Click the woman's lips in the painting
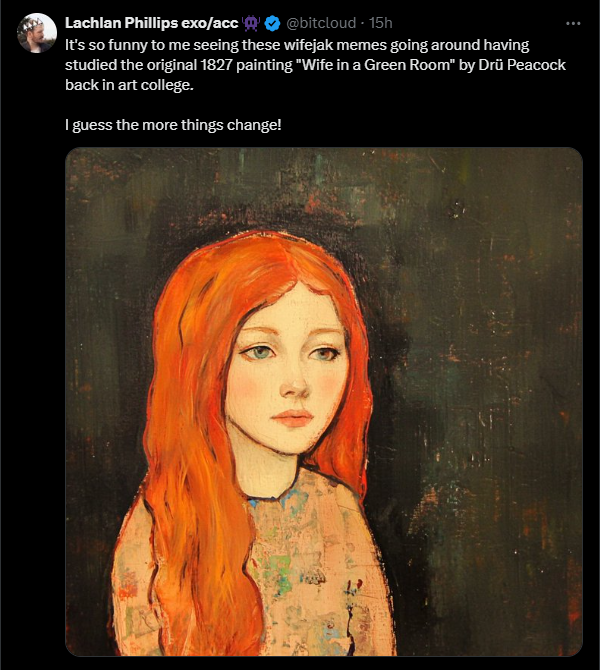 [x=292, y=417]
